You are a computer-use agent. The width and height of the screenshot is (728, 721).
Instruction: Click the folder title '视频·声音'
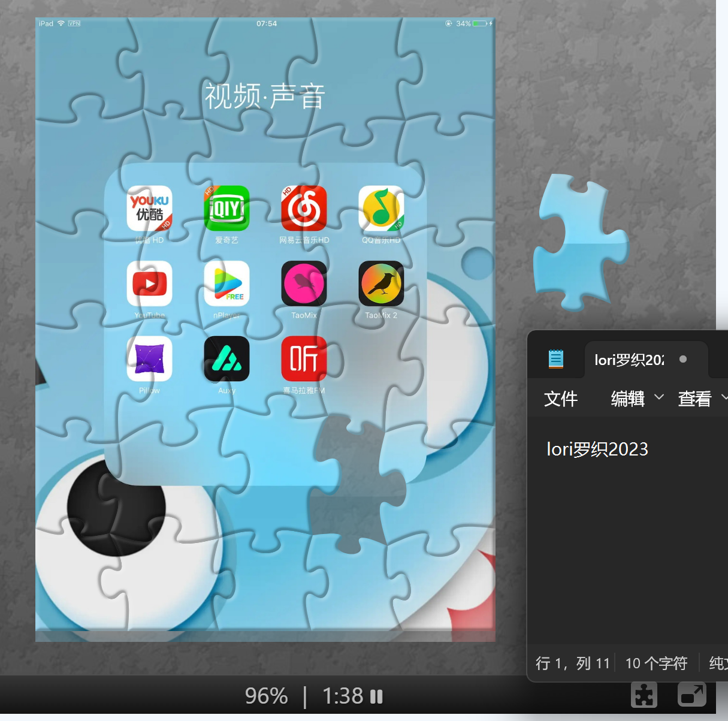tap(265, 96)
